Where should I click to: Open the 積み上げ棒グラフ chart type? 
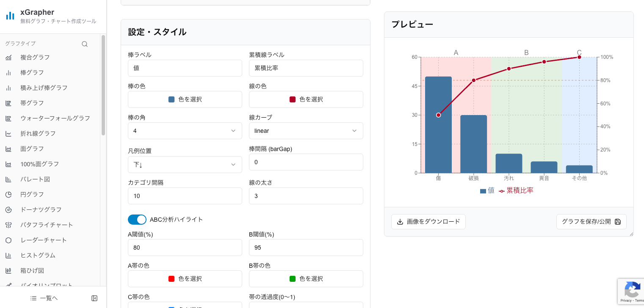point(8,88)
